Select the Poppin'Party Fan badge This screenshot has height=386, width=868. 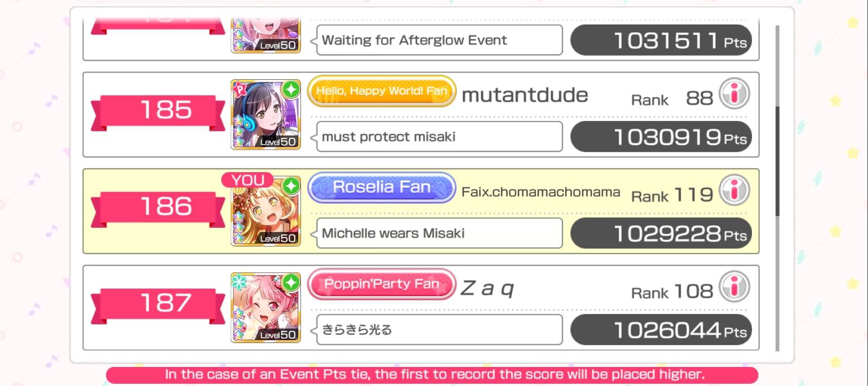[382, 284]
